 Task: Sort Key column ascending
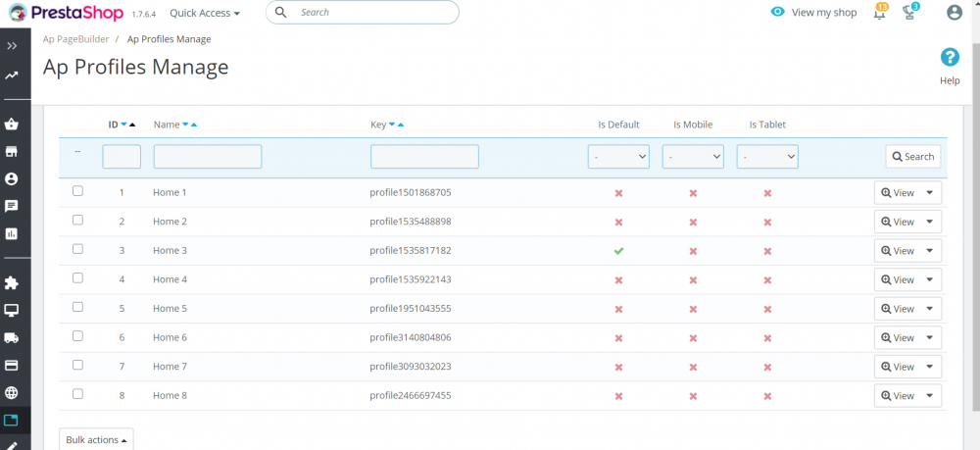401,125
